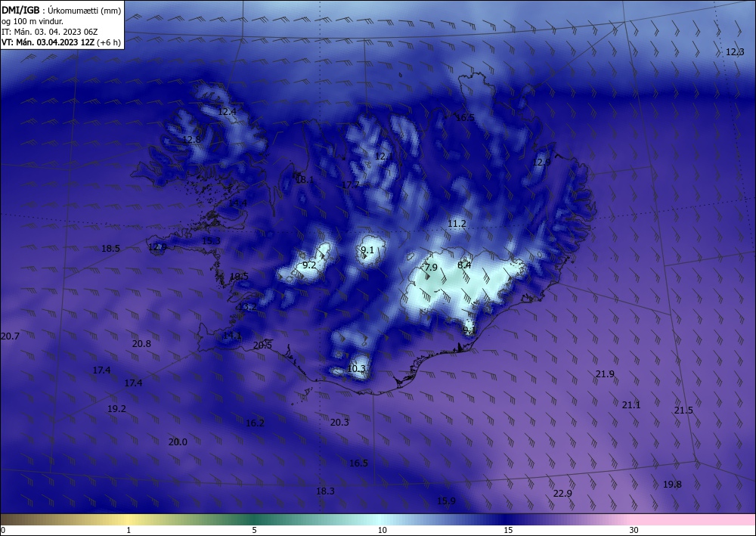The image size is (756, 536).
Task: Click the glacier value 8.4
Action: (x=464, y=265)
